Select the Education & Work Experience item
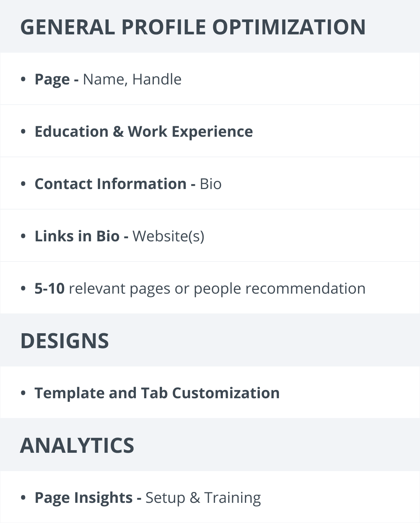 coord(144,131)
